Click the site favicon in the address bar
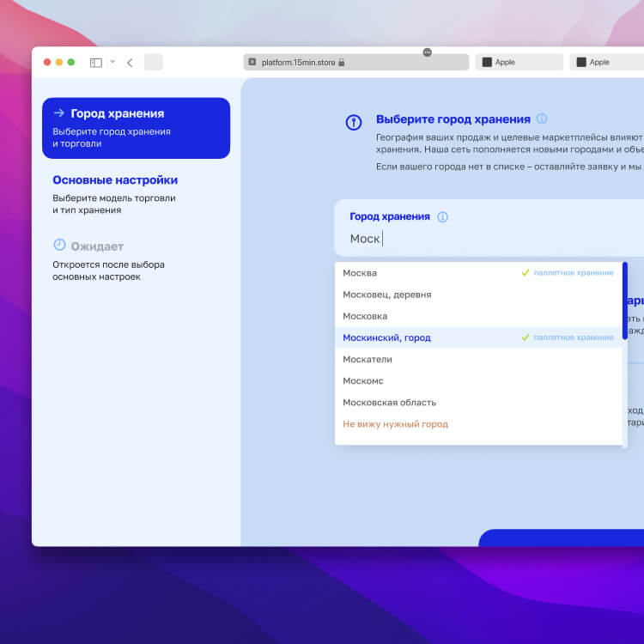 click(252, 63)
